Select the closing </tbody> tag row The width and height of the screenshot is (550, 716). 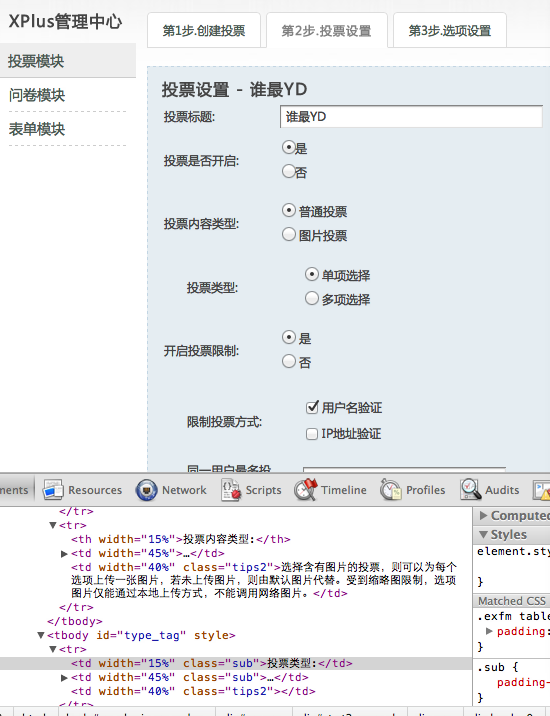[74, 621]
